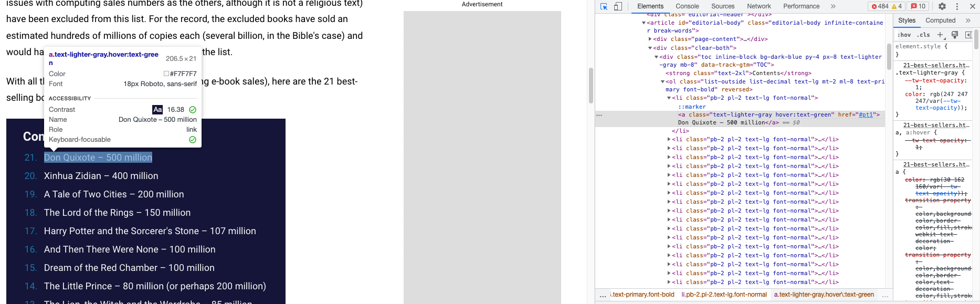
Task: Click the green contrast checkmark in tooltip
Action: pyautogui.click(x=193, y=110)
